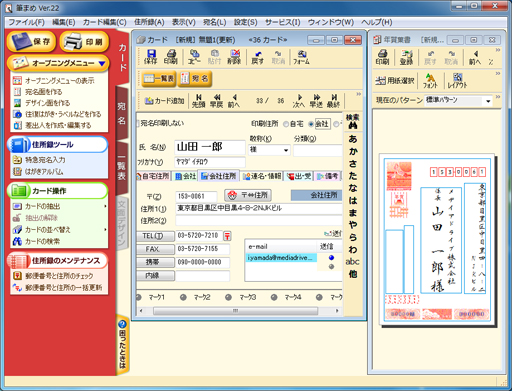Switch to the 自宅住所 tab
Screen dimensions: 512x391
click(x=153, y=176)
